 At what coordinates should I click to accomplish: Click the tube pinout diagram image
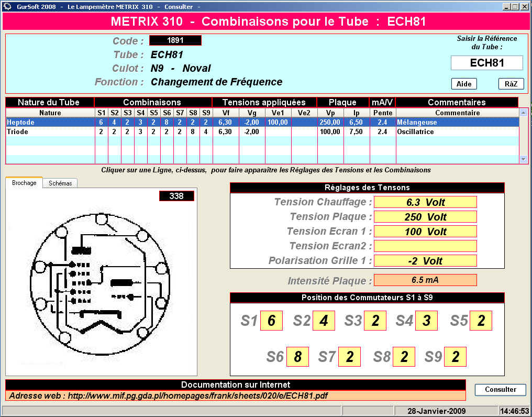point(101,284)
